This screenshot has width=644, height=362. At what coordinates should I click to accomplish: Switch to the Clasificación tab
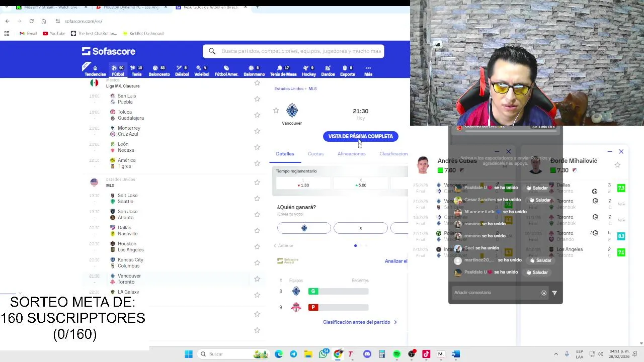click(393, 154)
